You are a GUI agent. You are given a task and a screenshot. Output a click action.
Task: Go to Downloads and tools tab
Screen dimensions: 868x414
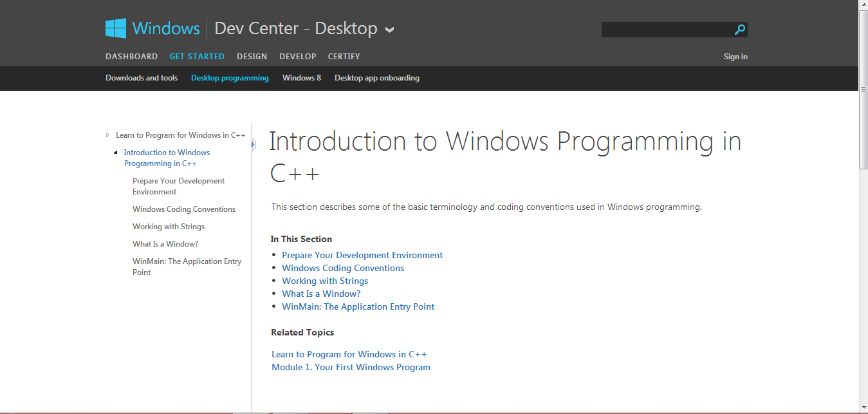(142, 78)
